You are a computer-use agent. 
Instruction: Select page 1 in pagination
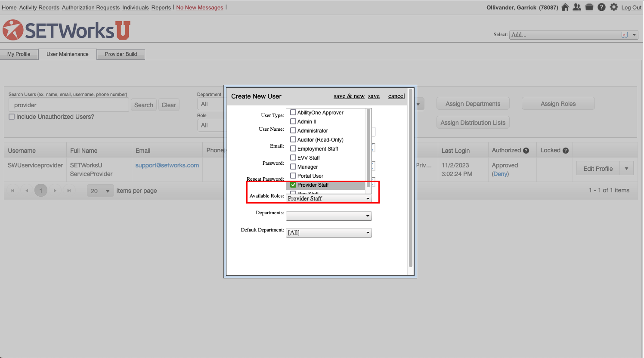pos(41,191)
